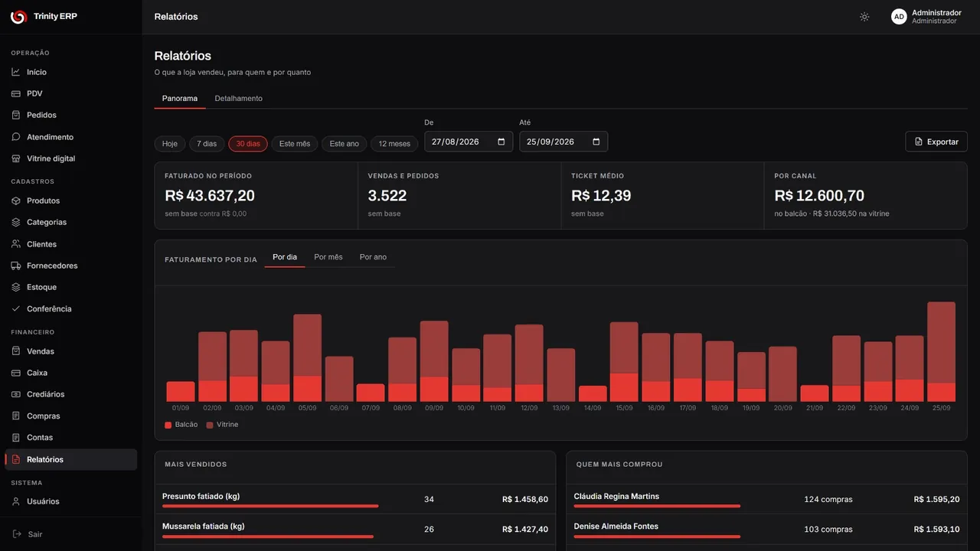Image resolution: width=980 pixels, height=551 pixels.
Task: Click the Crediários money icon
Action: (x=16, y=394)
